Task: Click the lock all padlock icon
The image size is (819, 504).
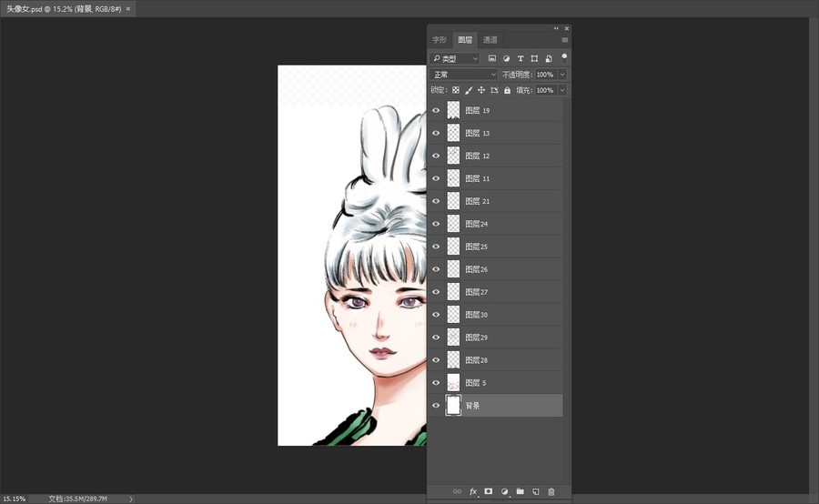Action: coord(507,90)
